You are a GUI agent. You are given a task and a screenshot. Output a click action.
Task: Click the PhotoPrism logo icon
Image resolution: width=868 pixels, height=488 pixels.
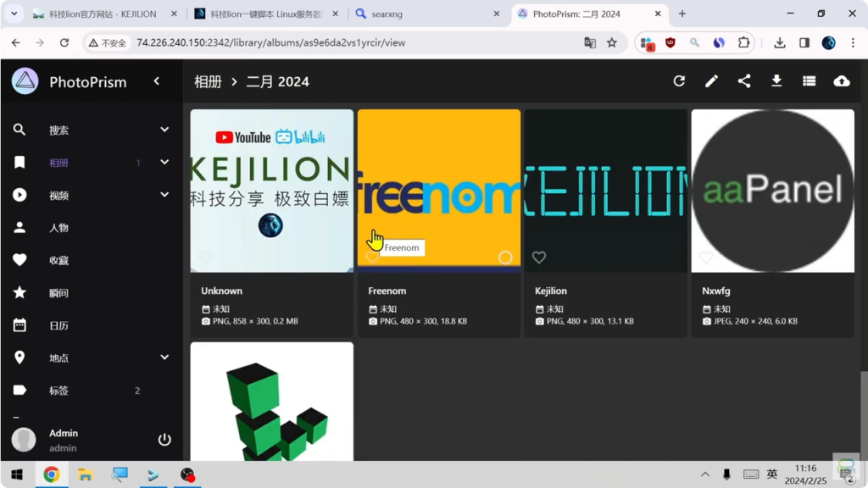[25, 81]
